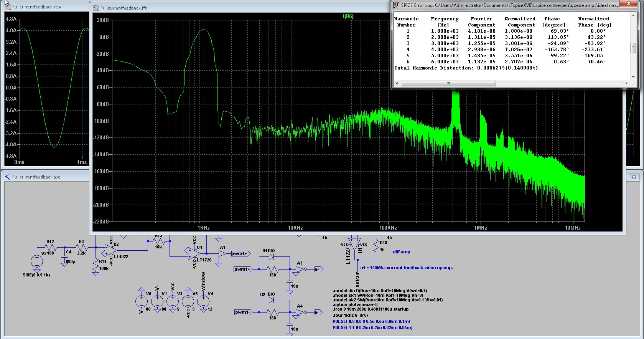Screen dimensions: 644x339
Task: Click the 1KHz label on FFT axis
Action: tap(204, 228)
